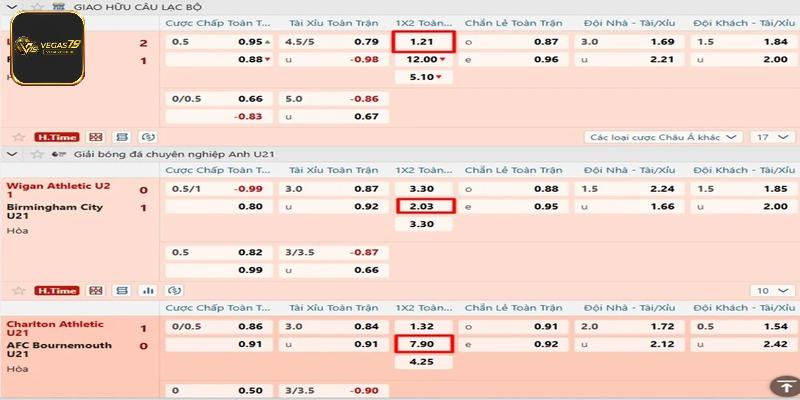This screenshot has height=400, width=800.
Task: Click the cash-out refresh icon under club friendly match
Action: click(148, 137)
